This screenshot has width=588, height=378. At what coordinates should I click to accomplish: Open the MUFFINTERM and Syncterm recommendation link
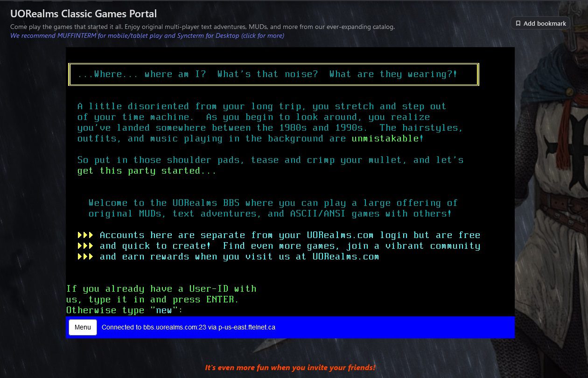point(147,35)
